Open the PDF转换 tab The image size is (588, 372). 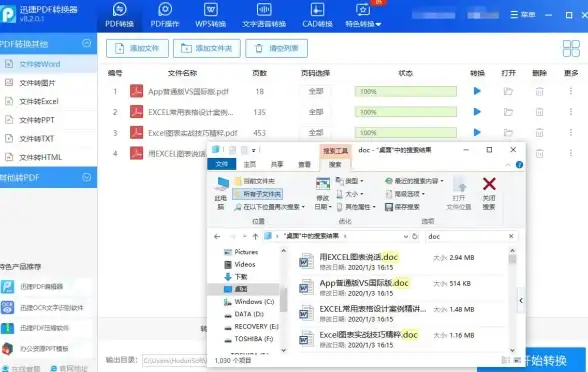click(x=119, y=15)
